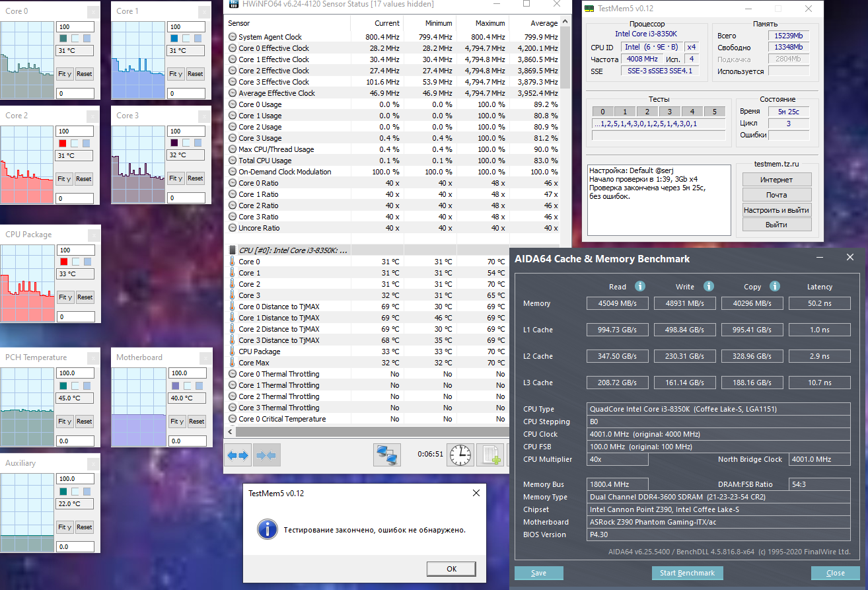The width and height of the screenshot is (868, 590).
Task: Click Fit y in the Auxiliary graph
Action: pos(65,527)
